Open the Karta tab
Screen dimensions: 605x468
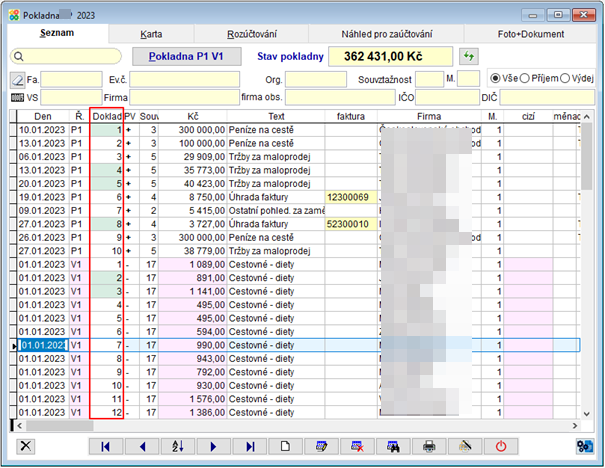click(x=151, y=34)
